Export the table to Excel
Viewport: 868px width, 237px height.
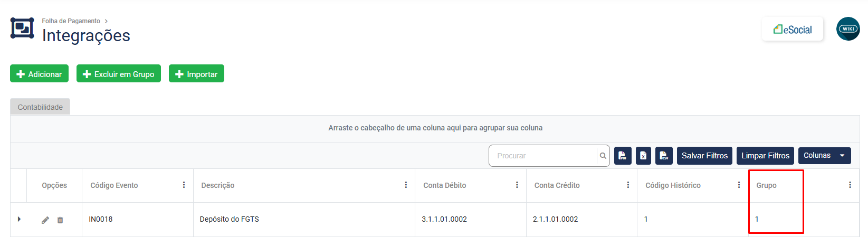tap(643, 156)
